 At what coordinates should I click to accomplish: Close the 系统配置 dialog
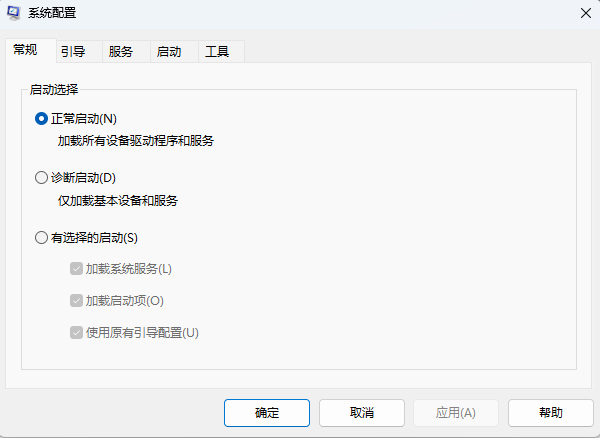pos(585,13)
